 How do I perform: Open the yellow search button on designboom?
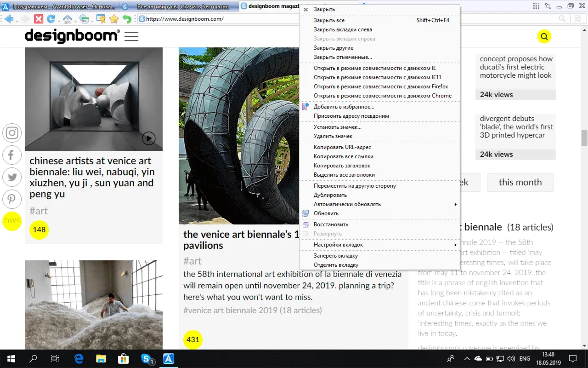544,37
